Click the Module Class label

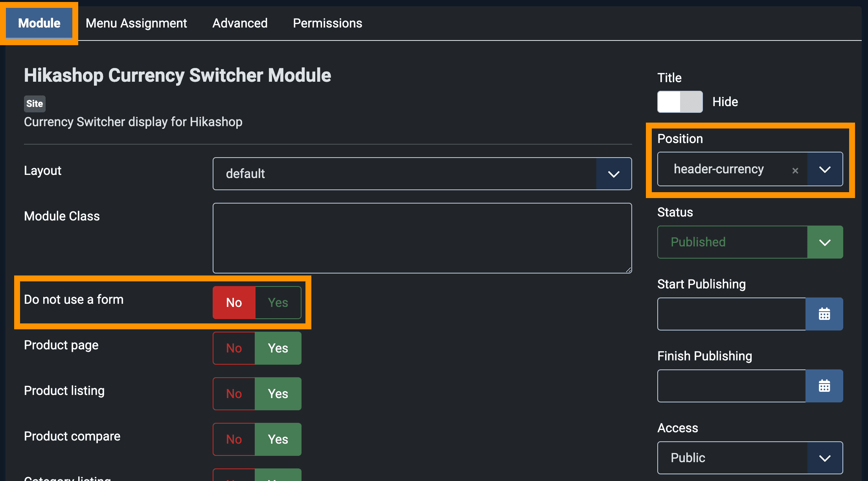(62, 216)
